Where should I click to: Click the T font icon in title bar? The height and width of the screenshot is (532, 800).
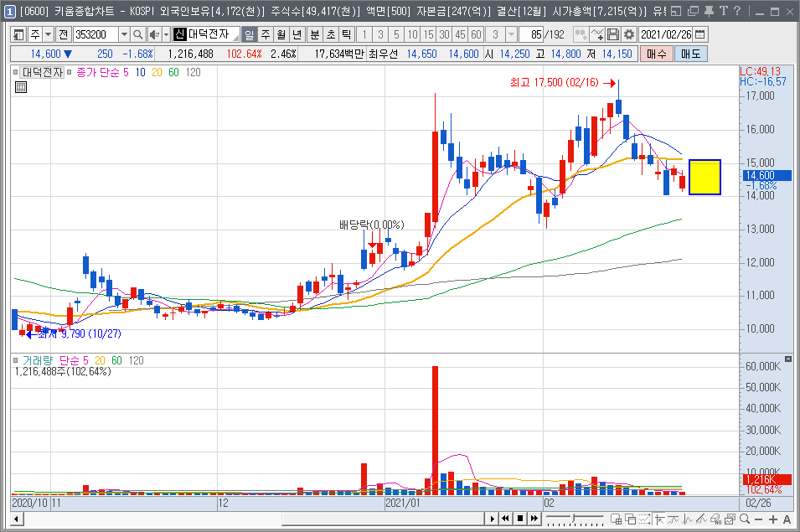coord(724,11)
